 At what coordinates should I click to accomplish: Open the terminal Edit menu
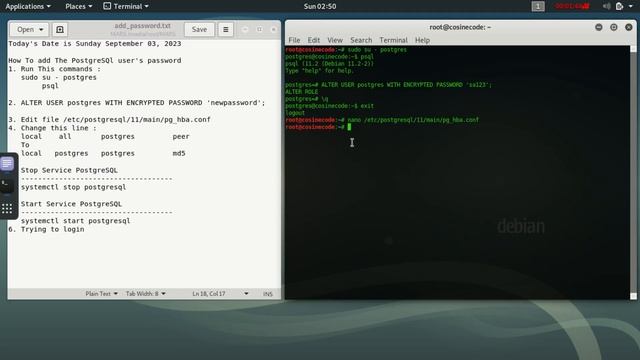[x=313, y=40]
